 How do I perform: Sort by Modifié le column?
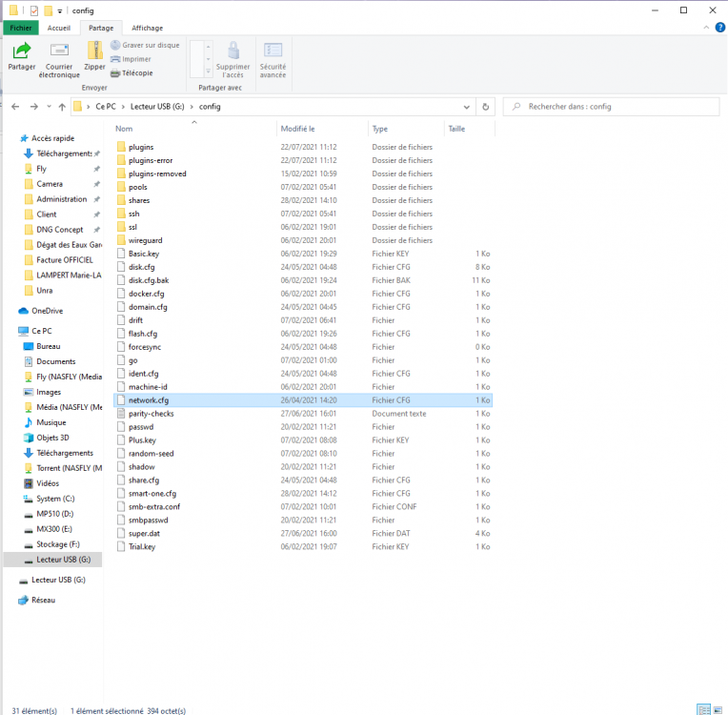(297, 129)
